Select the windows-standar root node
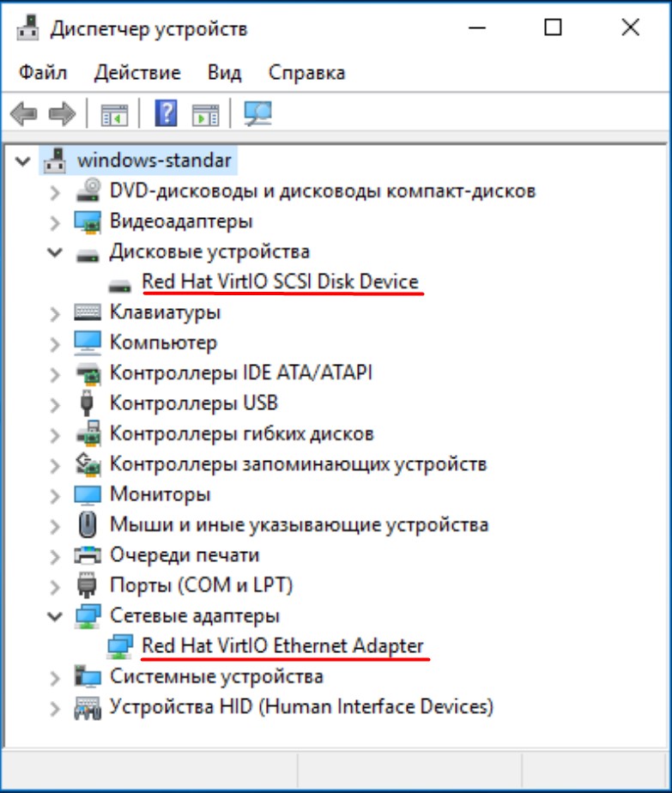This screenshot has width=672, height=793. point(154,160)
